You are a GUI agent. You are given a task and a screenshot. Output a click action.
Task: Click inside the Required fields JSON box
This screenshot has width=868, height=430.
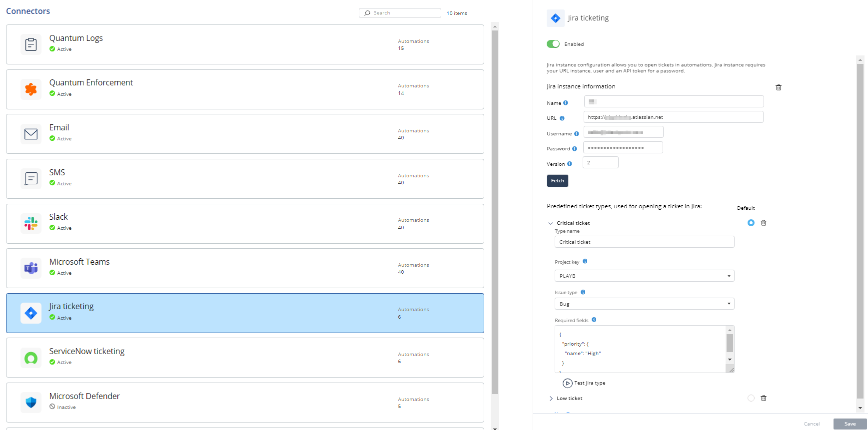tap(640, 349)
